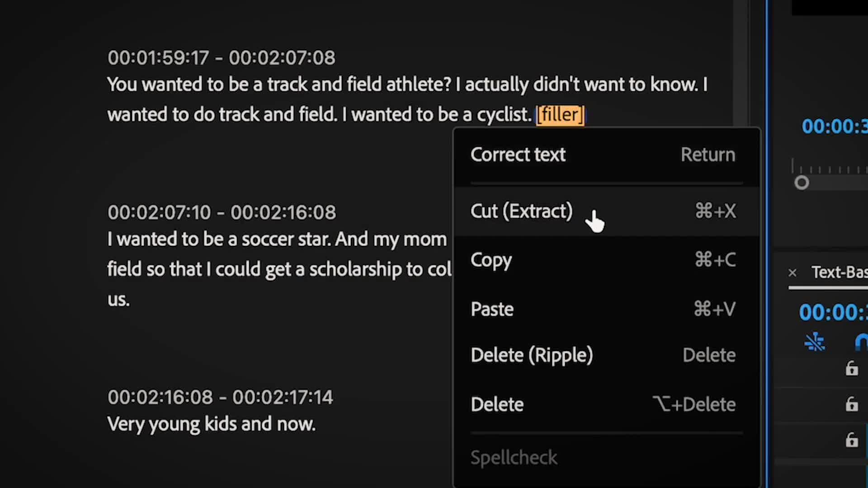This screenshot has width=868, height=488.
Task: Toggle the top track lock icon
Action: click(852, 369)
